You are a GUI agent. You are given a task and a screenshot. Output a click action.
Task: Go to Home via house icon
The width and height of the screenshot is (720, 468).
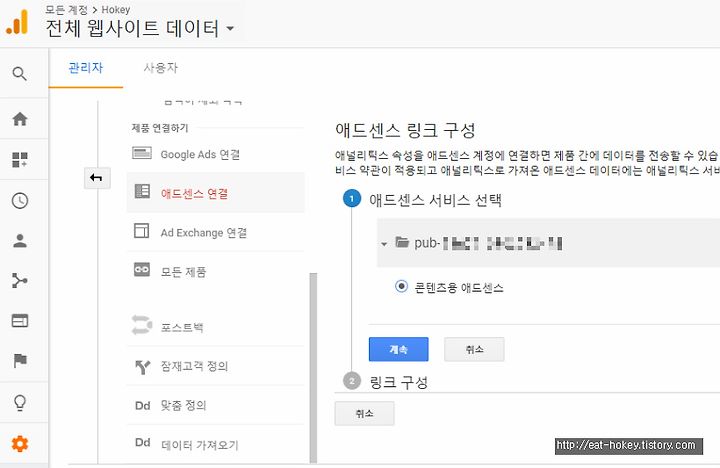click(20, 119)
